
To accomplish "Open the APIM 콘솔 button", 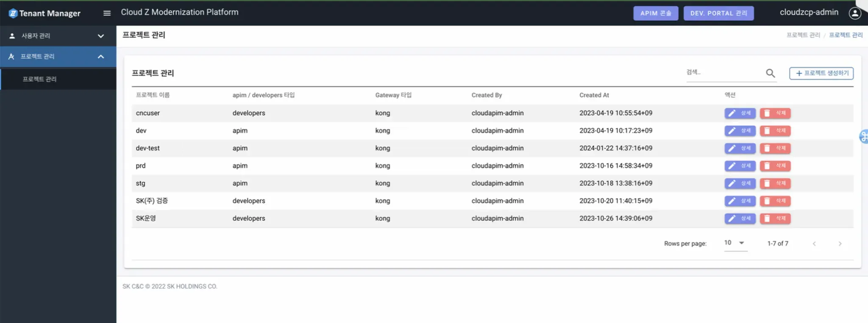I will [x=656, y=13].
